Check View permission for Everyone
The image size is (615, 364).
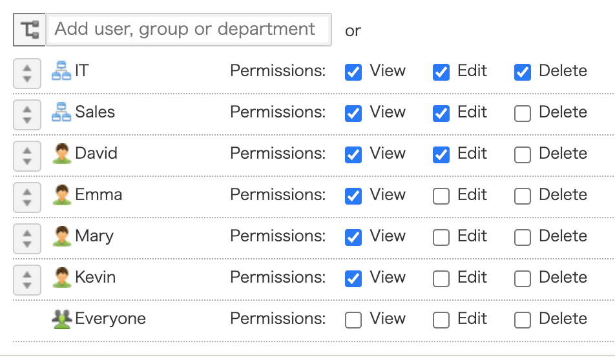353,320
